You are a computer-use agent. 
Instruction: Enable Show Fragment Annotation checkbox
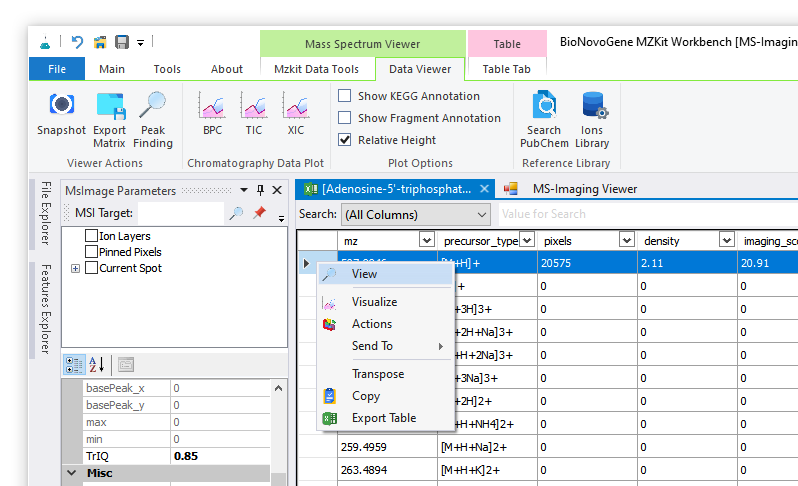(345, 118)
